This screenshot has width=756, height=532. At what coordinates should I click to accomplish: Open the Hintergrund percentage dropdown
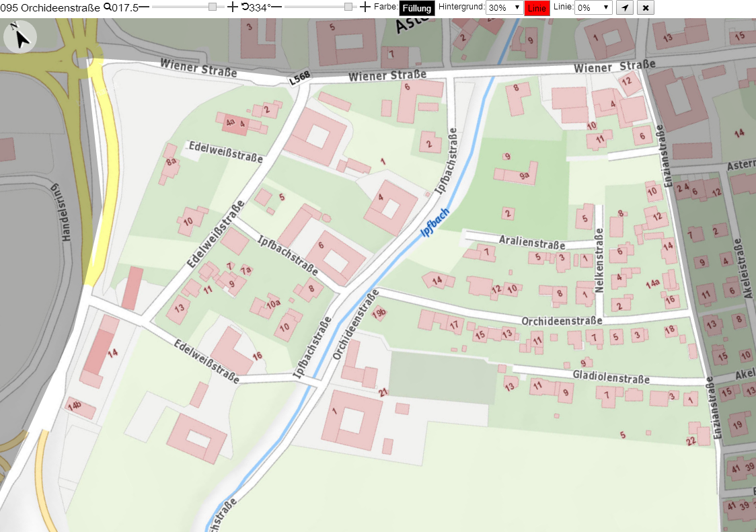[504, 7]
